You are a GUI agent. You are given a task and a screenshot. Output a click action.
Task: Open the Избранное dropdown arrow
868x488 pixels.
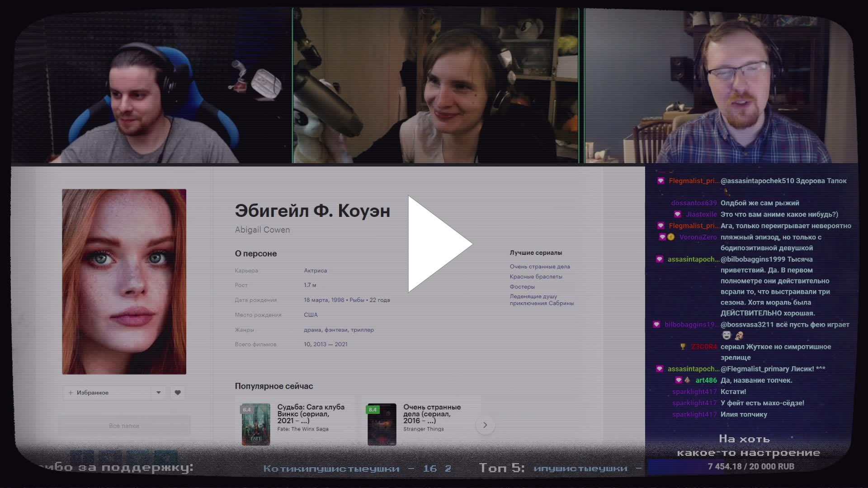point(158,393)
